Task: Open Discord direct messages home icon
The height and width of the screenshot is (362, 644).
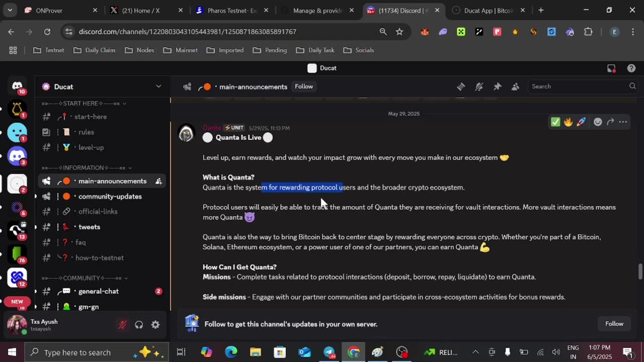Action: (17, 86)
